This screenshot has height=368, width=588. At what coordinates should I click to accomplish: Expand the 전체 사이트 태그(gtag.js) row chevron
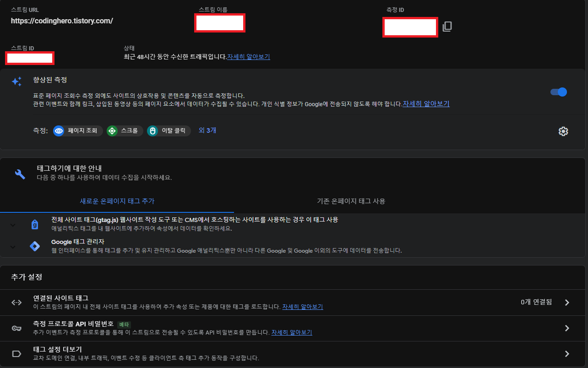tap(13, 225)
